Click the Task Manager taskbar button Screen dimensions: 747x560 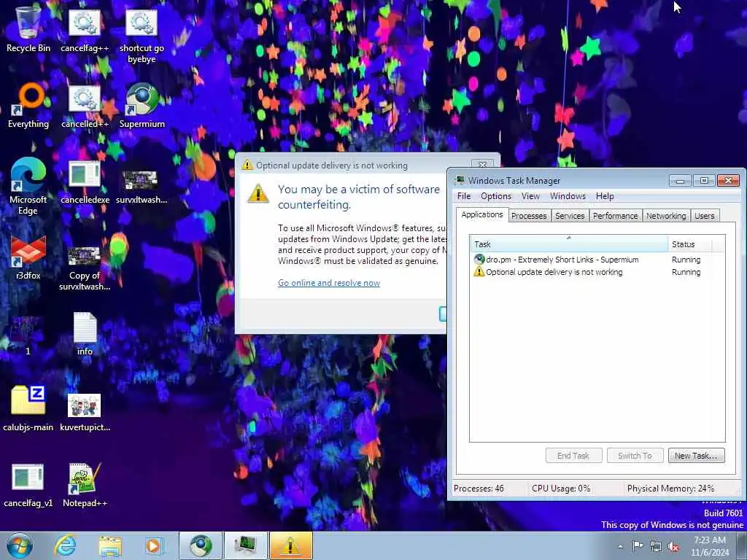(245, 545)
